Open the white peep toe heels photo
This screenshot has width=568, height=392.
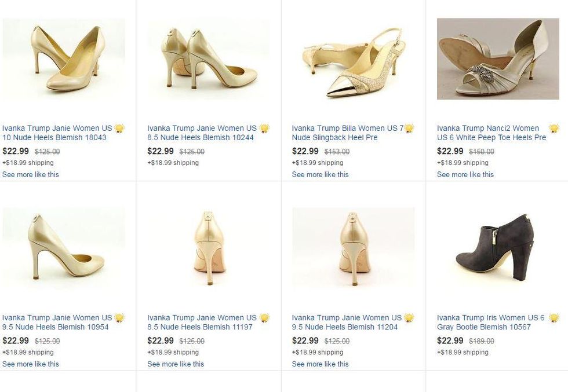coord(498,59)
